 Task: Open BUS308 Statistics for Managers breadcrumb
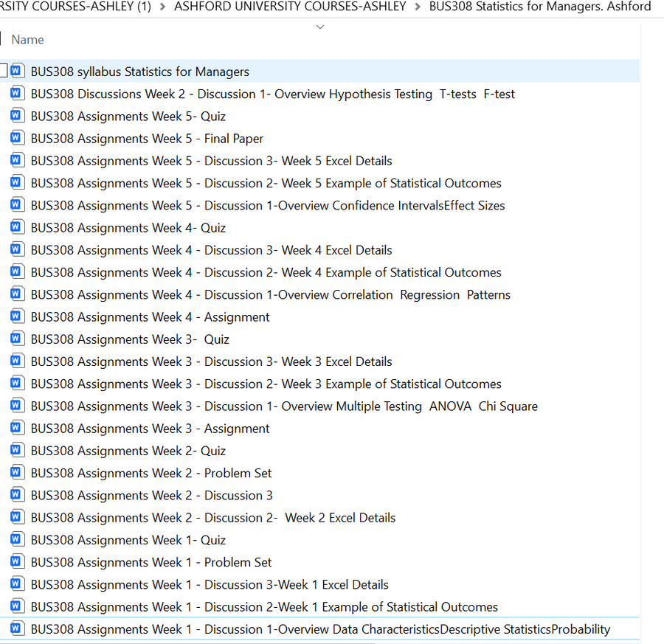coord(540,7)
